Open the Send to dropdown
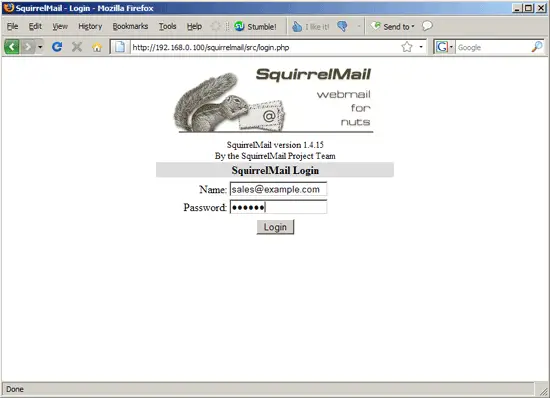550x398 pixels. pyautogui.click(x=393, y=26)
